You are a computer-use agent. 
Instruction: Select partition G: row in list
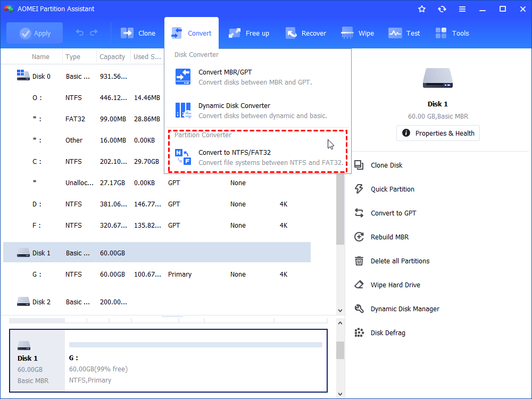pyautogui.click(x=157, y=274)
